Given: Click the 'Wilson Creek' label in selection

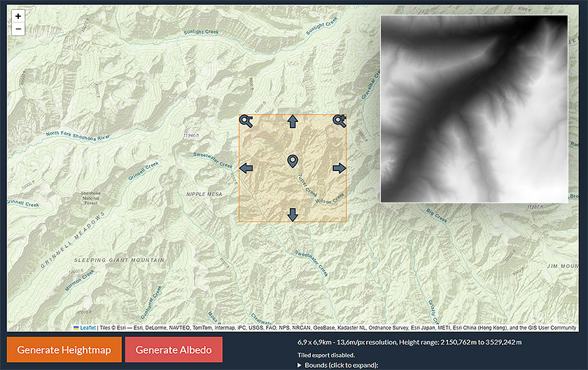Looking at the screenshot, I should point(330,198).
